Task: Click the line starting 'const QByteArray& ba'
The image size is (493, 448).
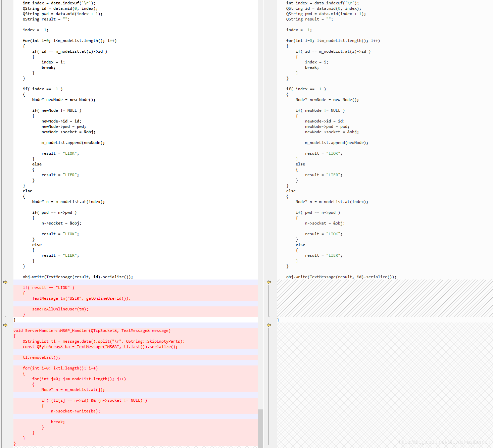Action: tap(100, 347)
